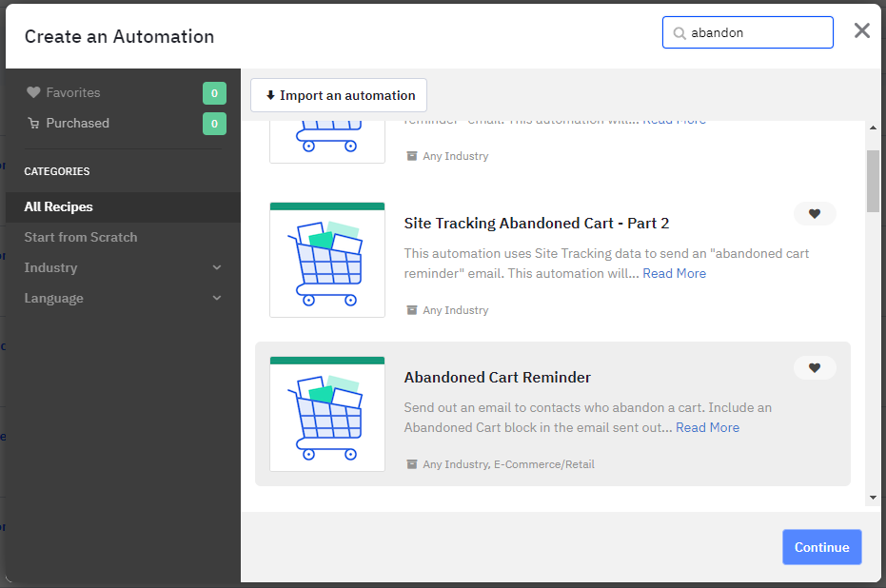Click the industry tag icon under Abandoned Cart Reminder
Screen dimensions: 886x588
(412, 464)
